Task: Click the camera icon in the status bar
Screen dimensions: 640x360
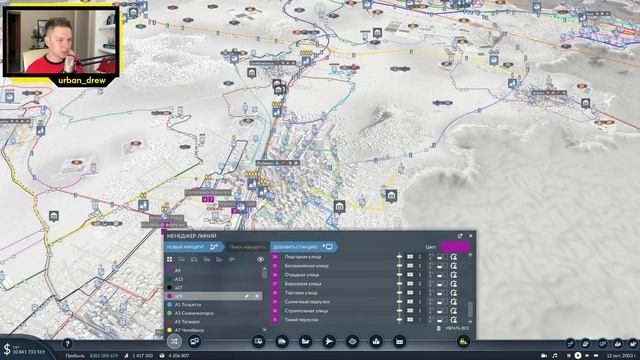Action: point(544,356)
